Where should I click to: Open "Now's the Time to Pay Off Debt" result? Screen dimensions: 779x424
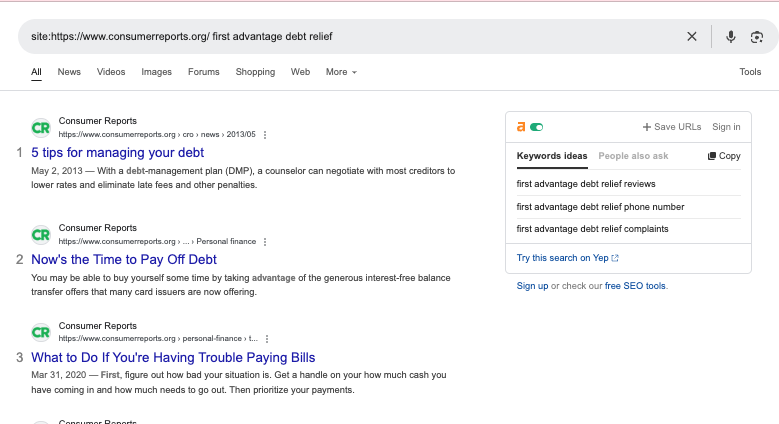coord(124,259)
